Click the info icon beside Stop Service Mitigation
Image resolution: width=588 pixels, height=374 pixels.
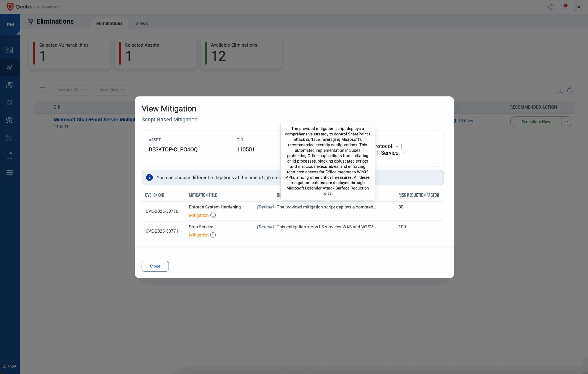[213, 235]
